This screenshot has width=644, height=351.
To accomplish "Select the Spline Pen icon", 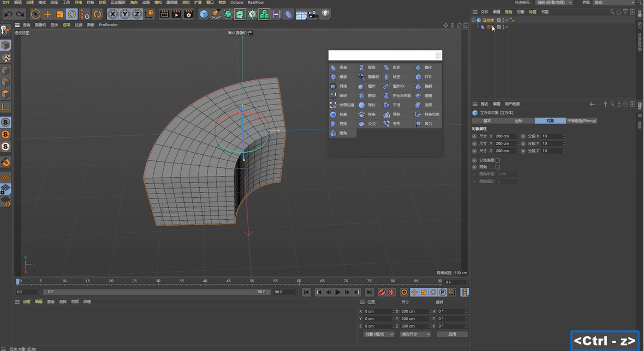I will click(216, 14).
